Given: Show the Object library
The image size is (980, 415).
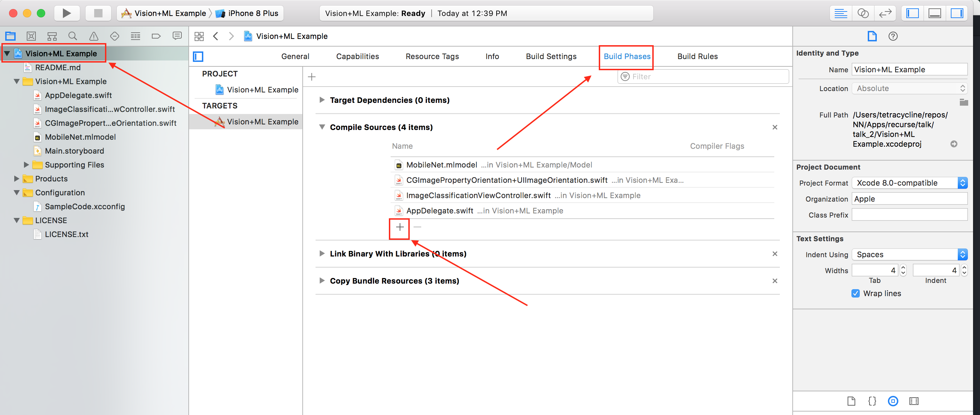Looking at the screenshot, I should tap(893, 401).
